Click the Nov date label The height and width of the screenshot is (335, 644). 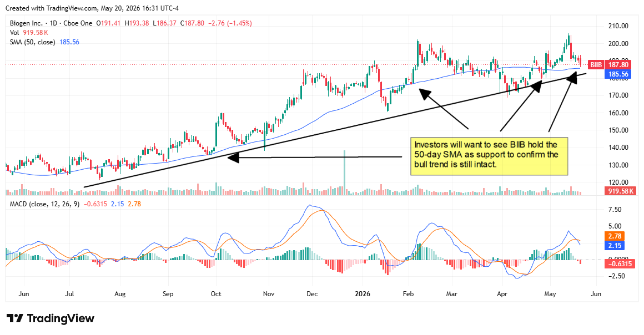click(x=269, y=294)
